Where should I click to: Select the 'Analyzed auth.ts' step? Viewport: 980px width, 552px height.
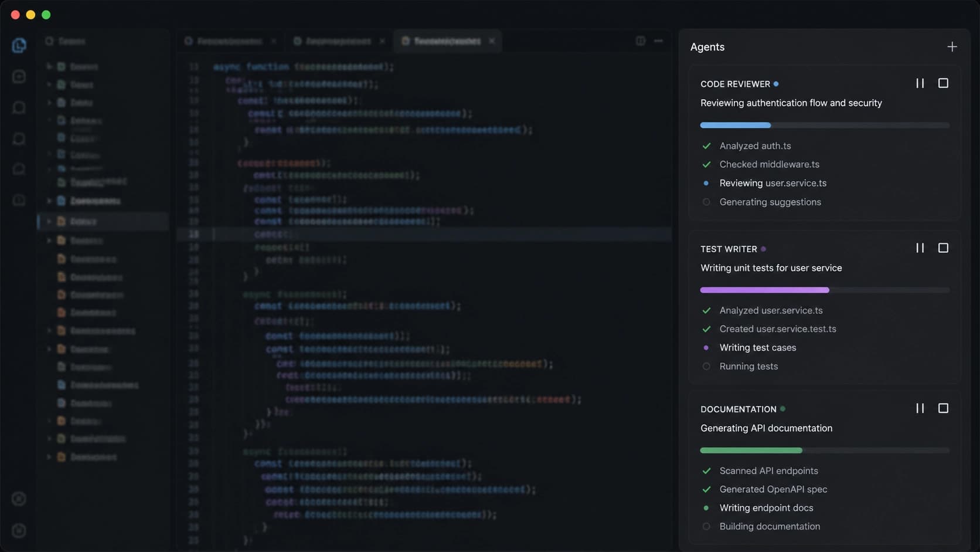point(755,145)
